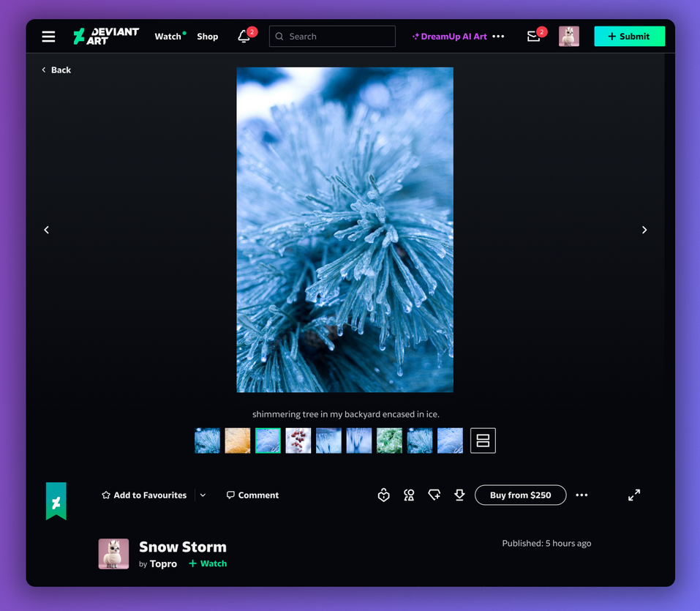
Task: Go Back to previous page
Action: [56, 70]
